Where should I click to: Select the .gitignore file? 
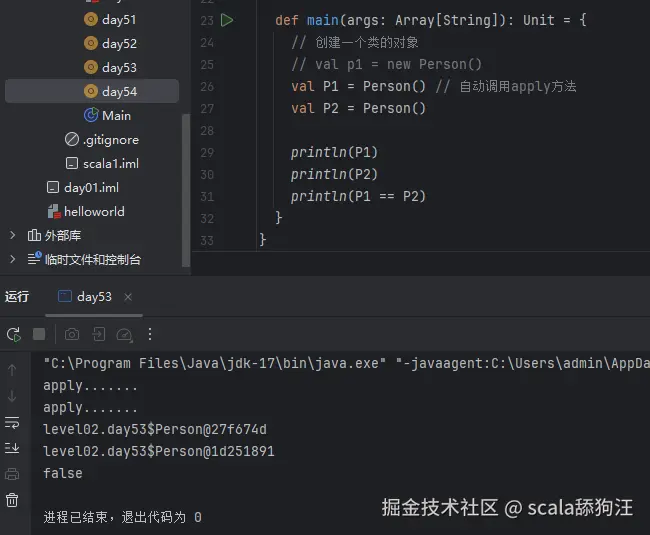[110, 139]
